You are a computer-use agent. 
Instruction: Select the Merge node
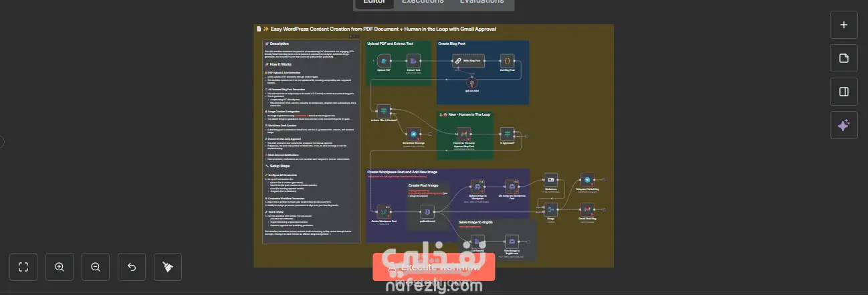(552, 209)
